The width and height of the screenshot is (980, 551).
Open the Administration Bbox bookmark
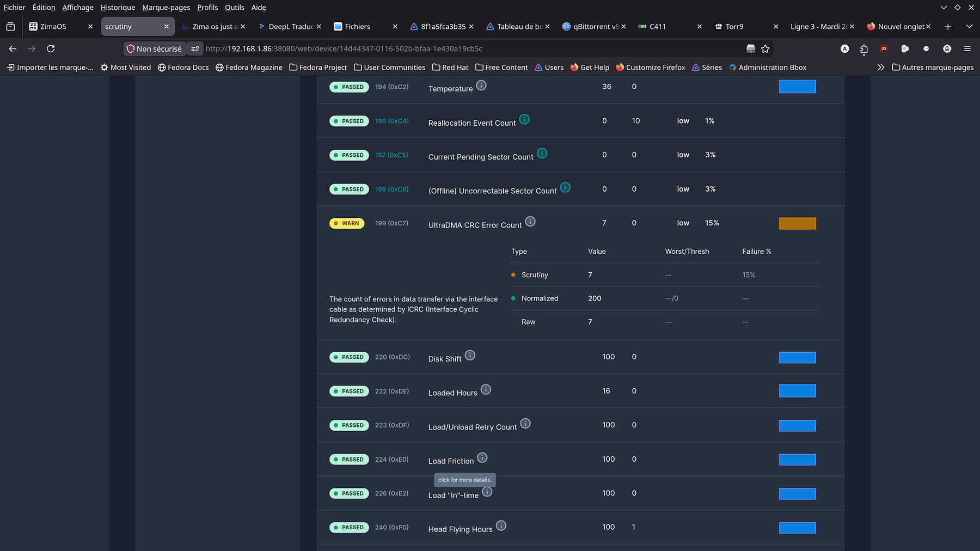click(x=768, y=68)
